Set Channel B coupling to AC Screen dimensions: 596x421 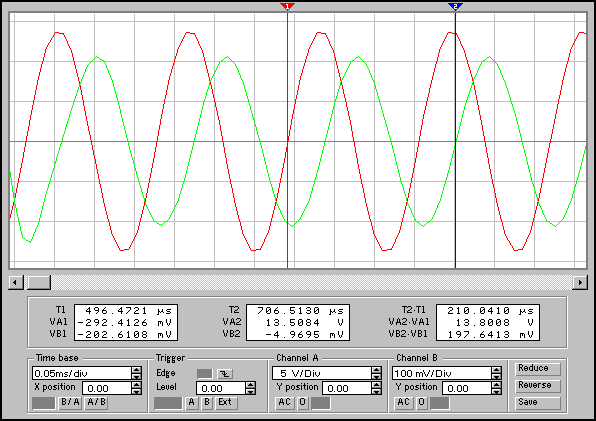click(404, 403)
